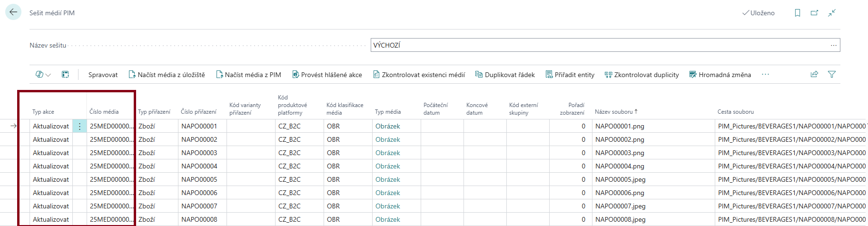
Task: Select the NAPO00005 cell in Číslo přiřazení
Action: (199, 179)
